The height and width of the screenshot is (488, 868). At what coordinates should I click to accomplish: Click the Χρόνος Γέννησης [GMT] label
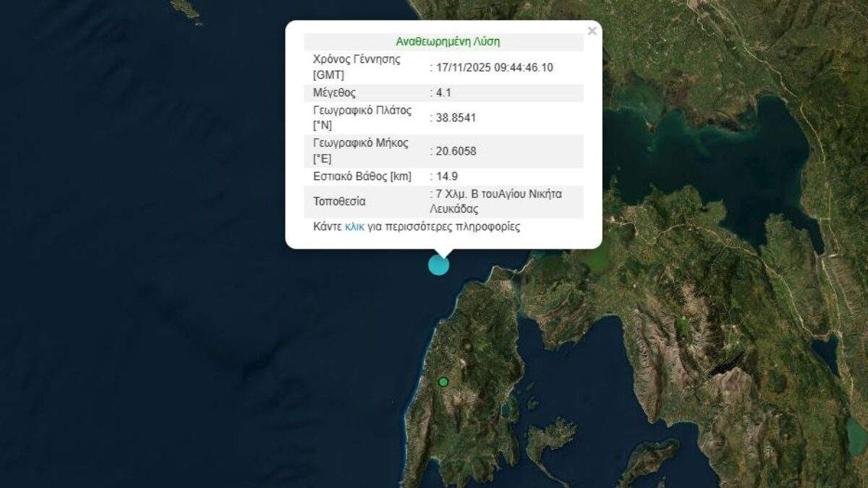coord(356,67)
